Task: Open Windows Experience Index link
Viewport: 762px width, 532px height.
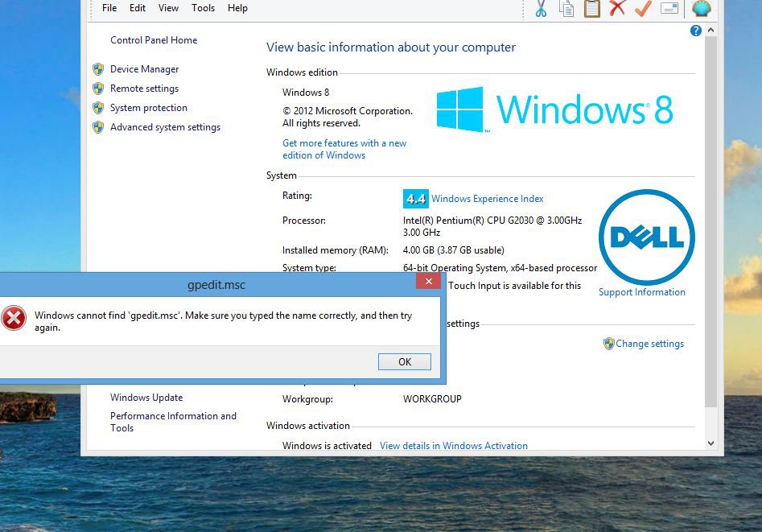Action: point(488,199)
